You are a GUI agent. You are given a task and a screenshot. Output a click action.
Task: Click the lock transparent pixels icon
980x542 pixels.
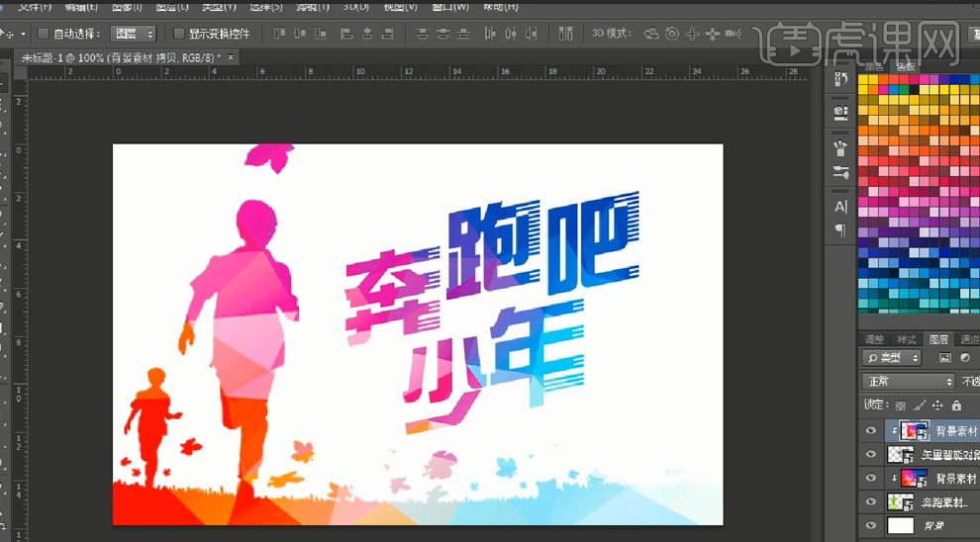[x=900, y=406]
